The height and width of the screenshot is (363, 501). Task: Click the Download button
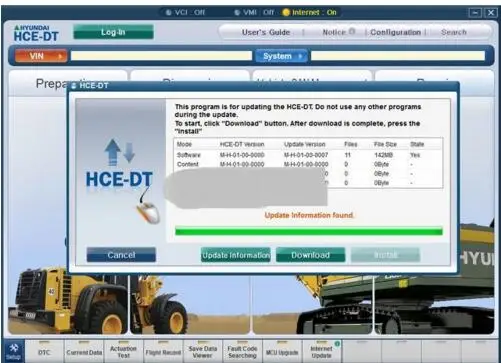(x=310, y=255)
